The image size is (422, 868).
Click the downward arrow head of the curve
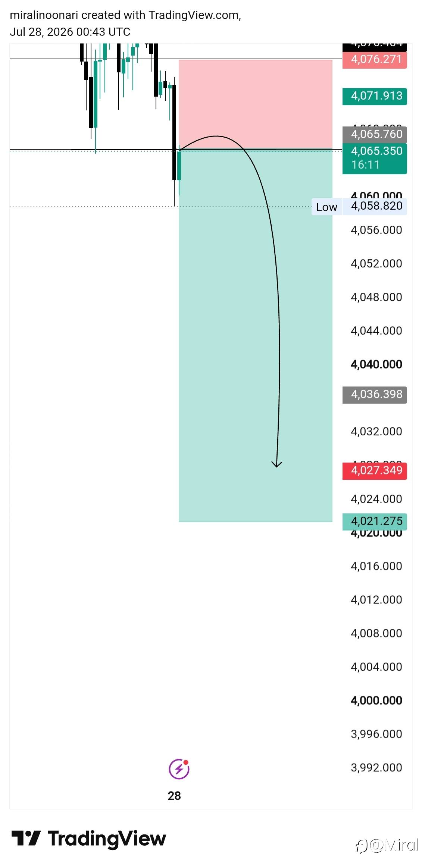(x=276, y=464)
